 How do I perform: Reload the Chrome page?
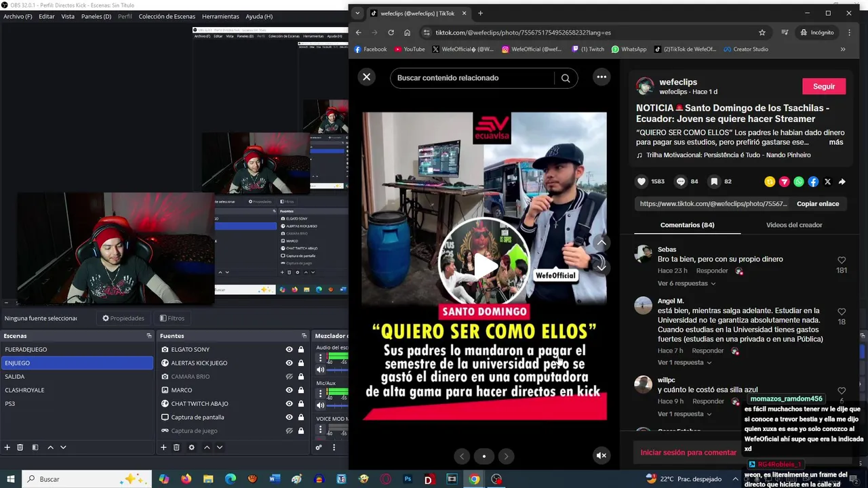(x=391, y=33)
